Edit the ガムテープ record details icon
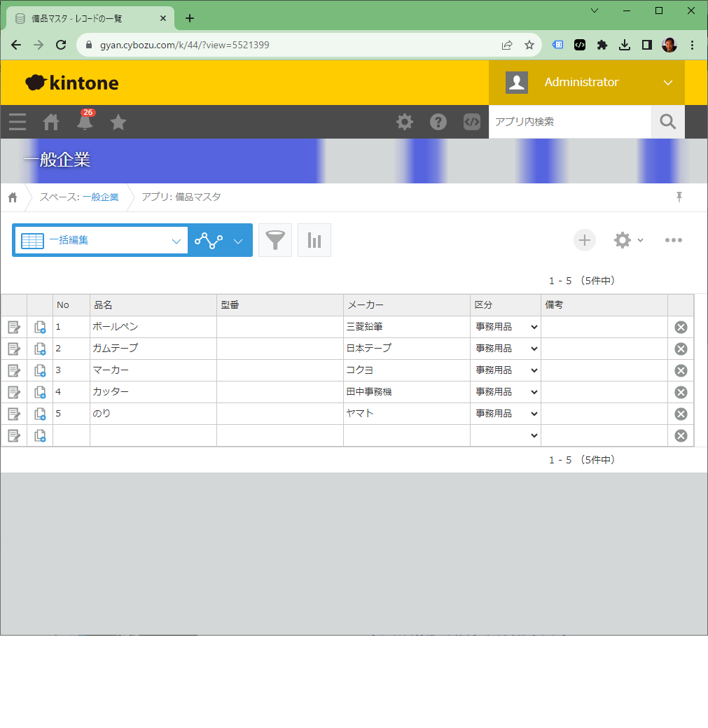 tap(14, 349)
